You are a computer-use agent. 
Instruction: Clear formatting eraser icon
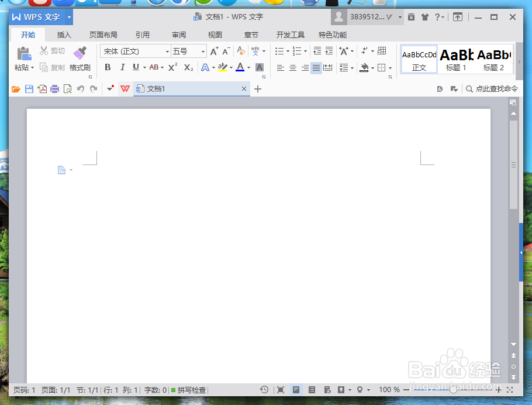(241, 51)
